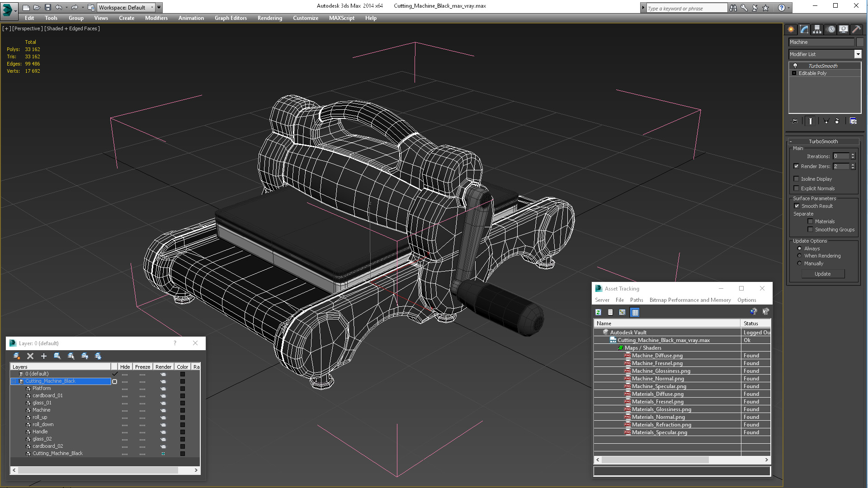This screenshot has height=488, width=868.
Task: Open the Hierarchy command panel tab
Action: coord(817,29)
